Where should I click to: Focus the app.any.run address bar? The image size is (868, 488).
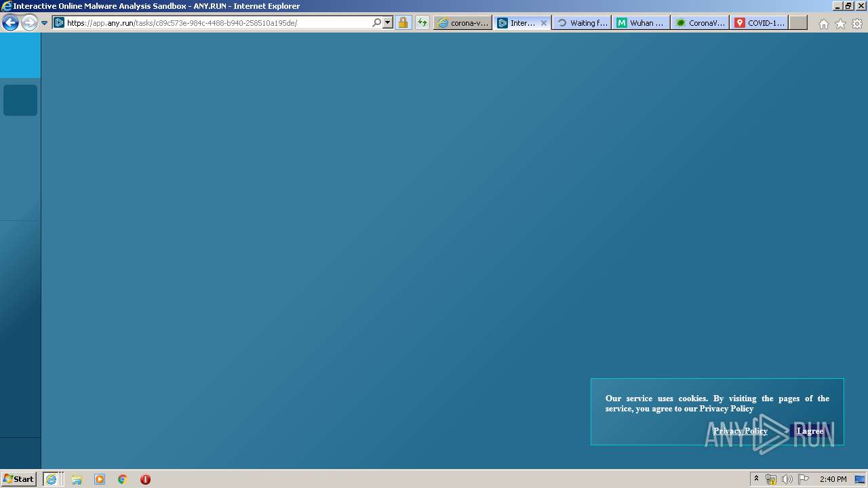(x=212, y=22)
